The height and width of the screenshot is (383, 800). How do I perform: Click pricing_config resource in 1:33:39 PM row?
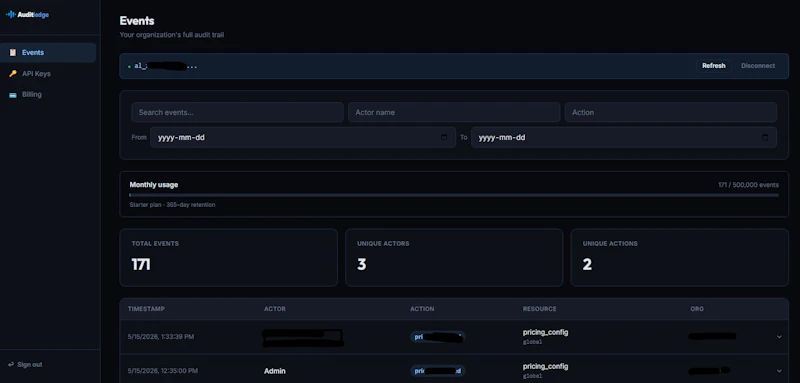coord(545,333)
